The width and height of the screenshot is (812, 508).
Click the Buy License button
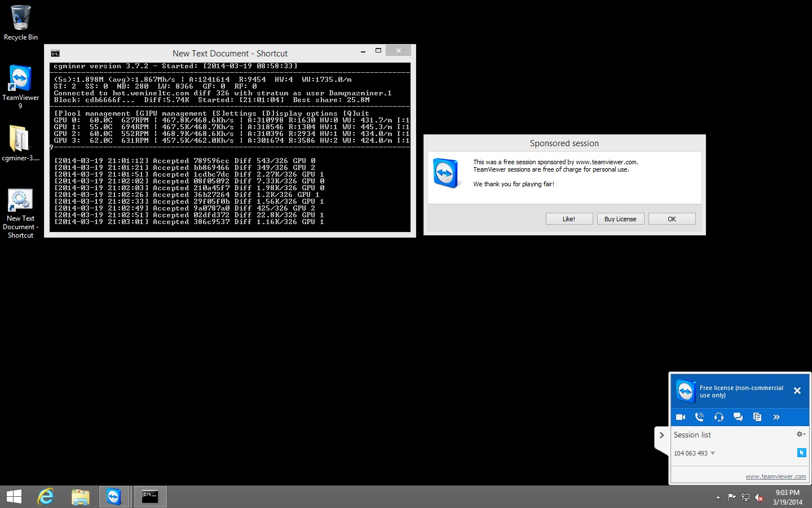620,219
